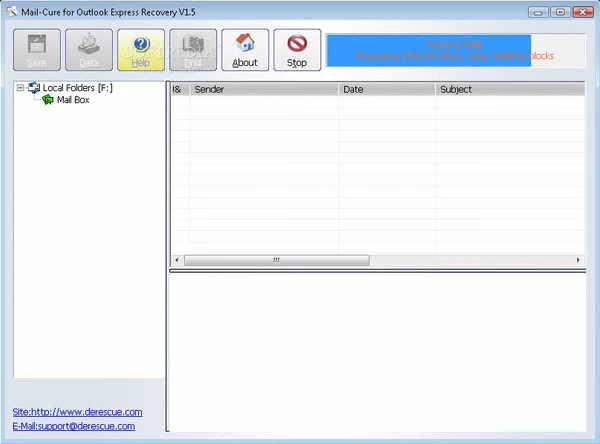Sort by the Date column header
The width and height of the screenshot is (600, 444).
pyautogui.click(x=387, y=90)
